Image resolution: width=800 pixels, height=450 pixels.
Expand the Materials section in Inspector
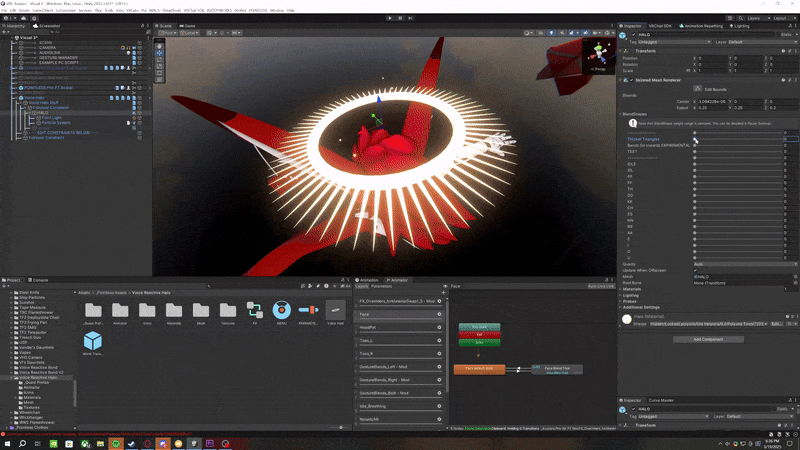[x=632, y=289]
